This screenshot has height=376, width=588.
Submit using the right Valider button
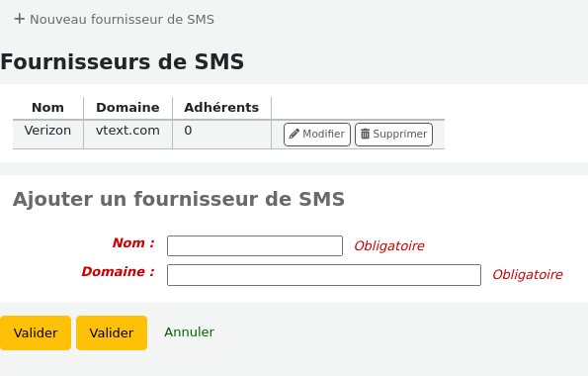[x=112, y=332]
